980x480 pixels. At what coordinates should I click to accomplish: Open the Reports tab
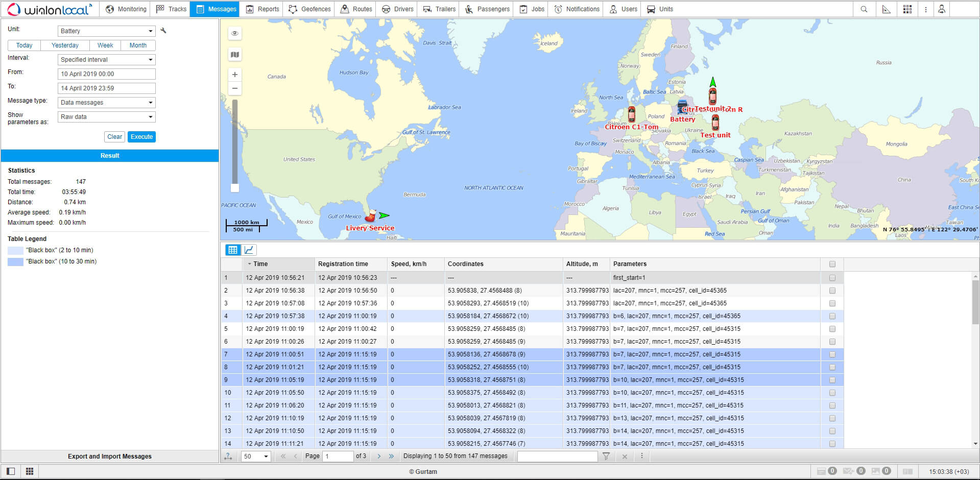[x=262, y=9]
